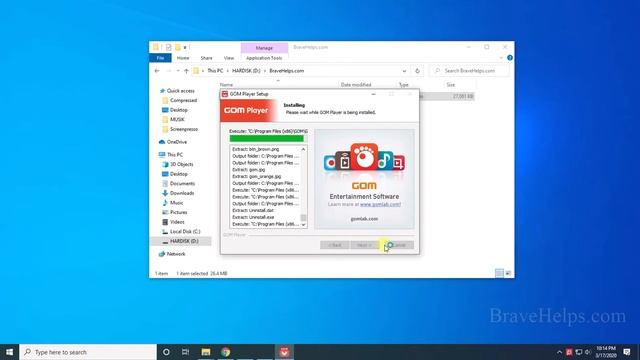Click the Properties icon in Explorer's Quick Access Toolbar
Image resolution: width=640 pixels, height=360 pixels.
click(x=168, y=47)
